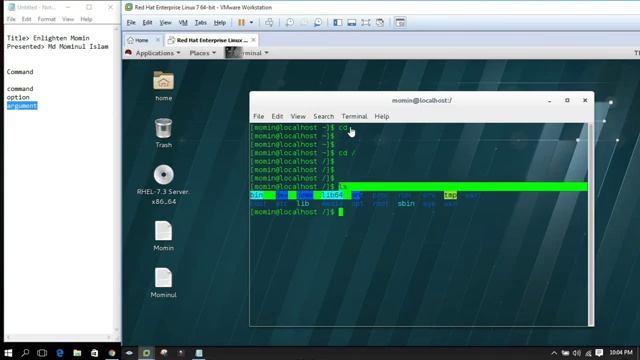Image resolution: width=640 pixels, height=360 pixels.
Task: Click 'Title> Enlighten Momin' line in Notepad
Action: click(x=48, y=38)
